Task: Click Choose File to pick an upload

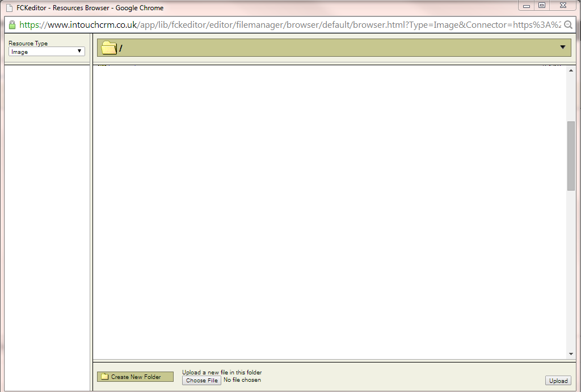Action: pos(201,381)
